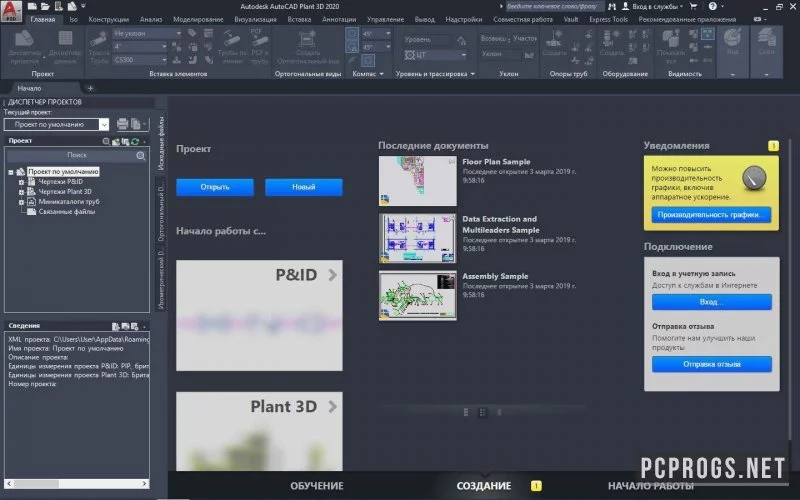Select Связанные файлы tree item
The width and height of the screenshot is (800, 500).
(x=66, y=212)
